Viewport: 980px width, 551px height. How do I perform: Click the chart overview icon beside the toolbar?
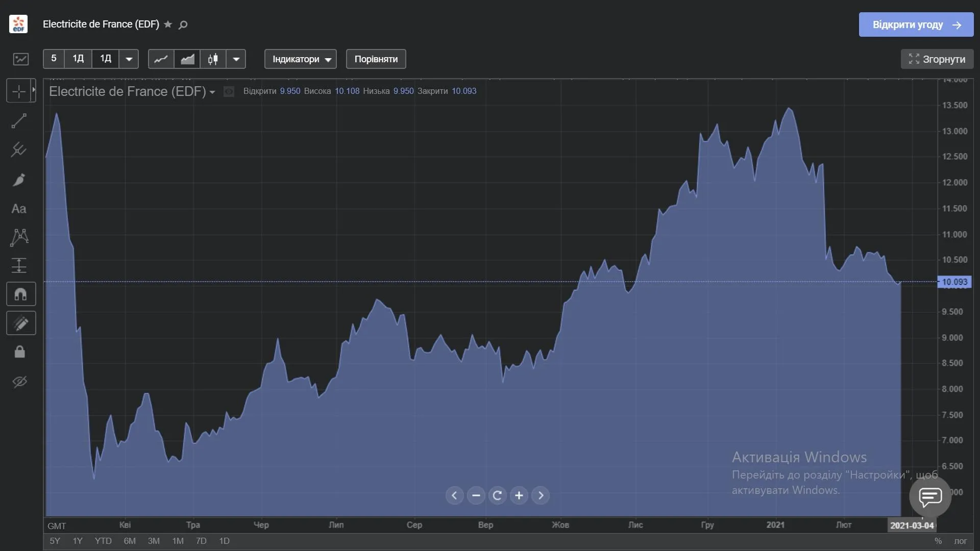(21, 59)
